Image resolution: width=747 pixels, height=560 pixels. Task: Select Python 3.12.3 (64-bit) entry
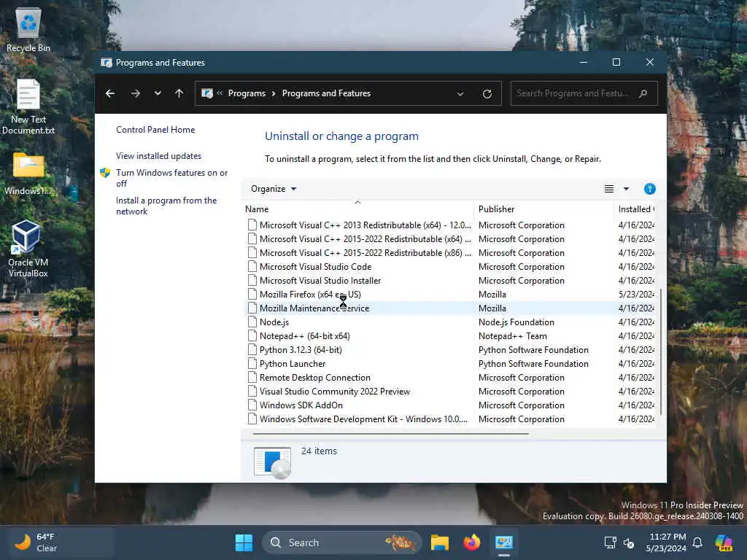(450, 349)
